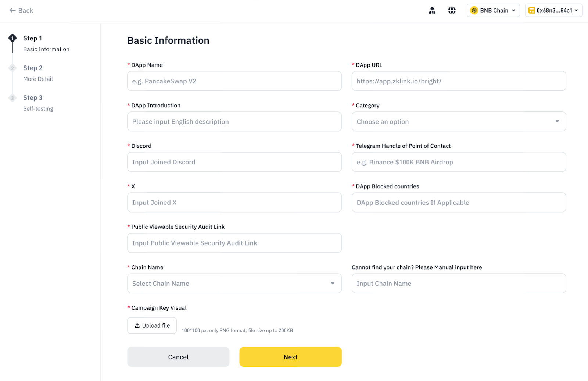Click the manual Input Chain Name field
588x381 pixels.
[458, 284]
